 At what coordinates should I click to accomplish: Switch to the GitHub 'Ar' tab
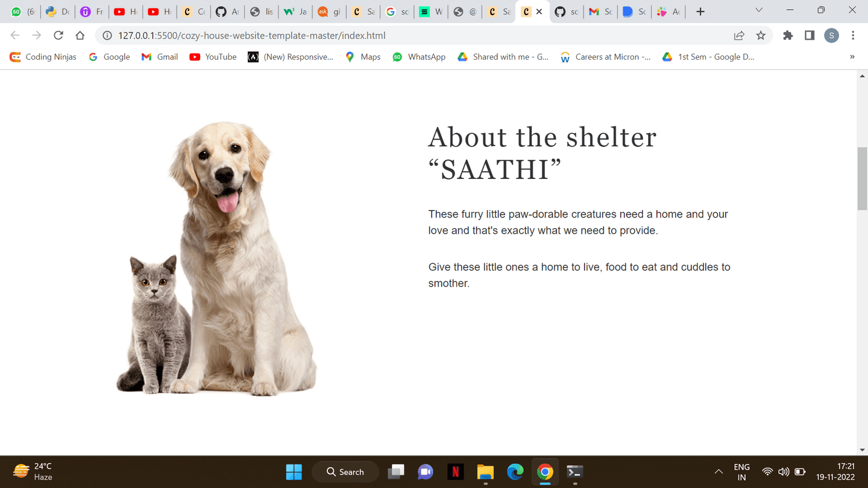coord(228,11)
